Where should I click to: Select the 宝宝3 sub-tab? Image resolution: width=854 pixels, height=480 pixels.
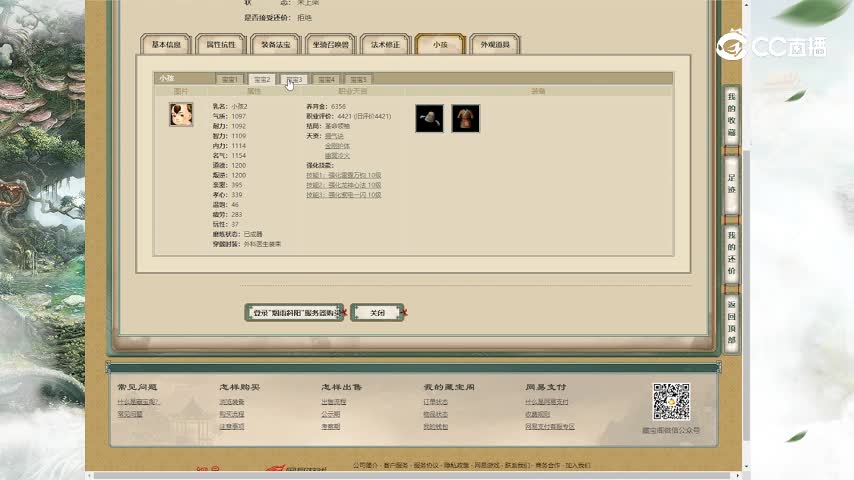point(293,79)
